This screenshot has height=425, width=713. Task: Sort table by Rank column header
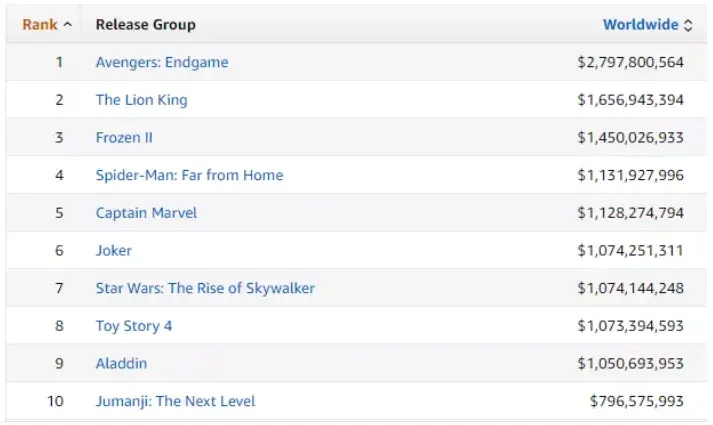click(40, 24)
